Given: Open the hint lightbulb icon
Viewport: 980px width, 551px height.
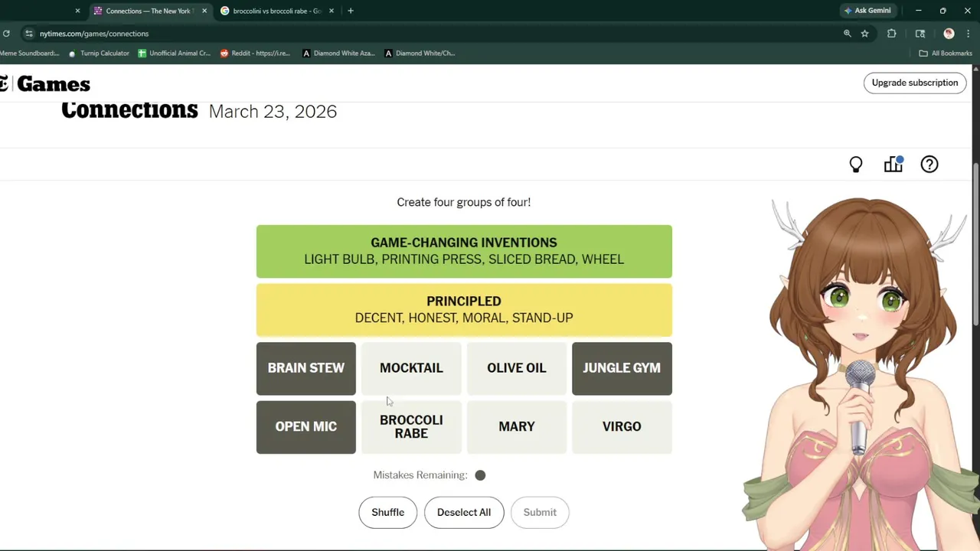Looking at the screenshot, I should [x=856, y=165].
